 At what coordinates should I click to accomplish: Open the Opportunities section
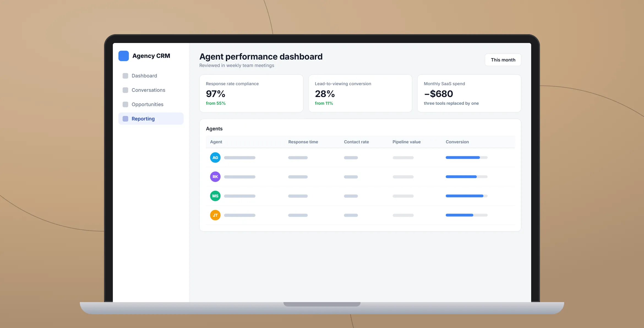151,104
